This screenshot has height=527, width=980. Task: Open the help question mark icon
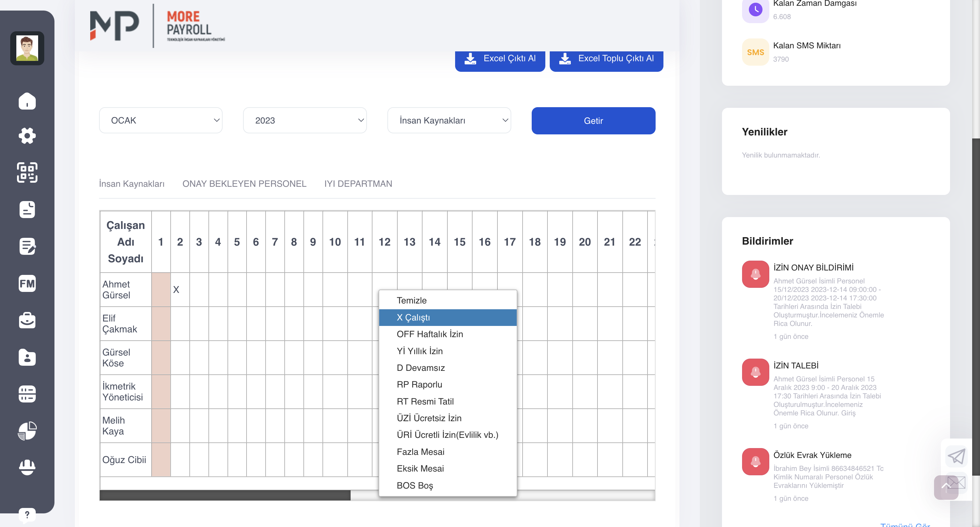click(x=27, y=515)
